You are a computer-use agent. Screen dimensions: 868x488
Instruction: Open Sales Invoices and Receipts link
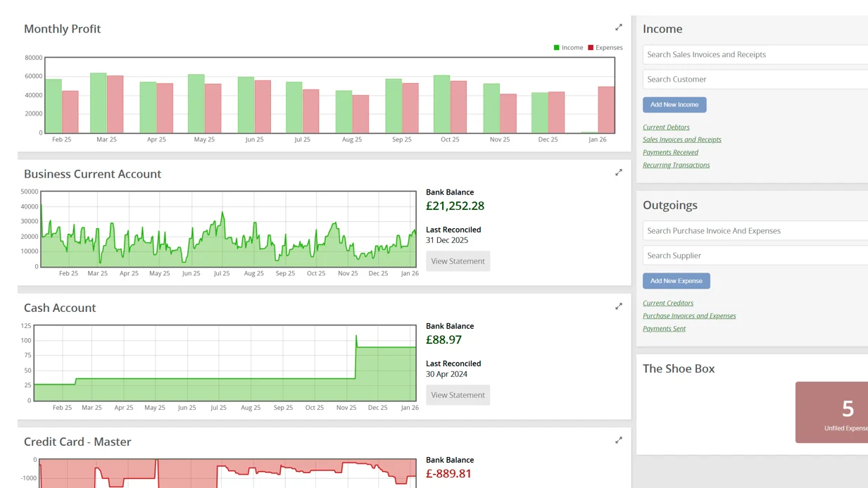coord(681,139)
